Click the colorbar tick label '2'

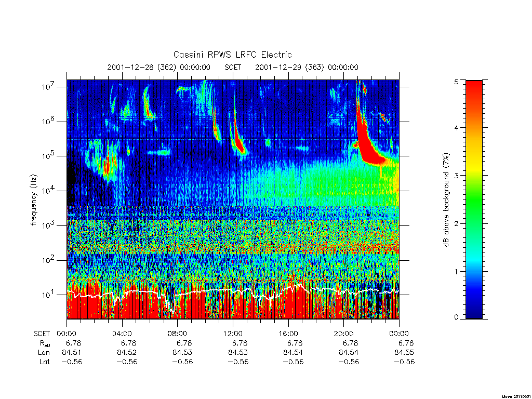coord(456,223)
